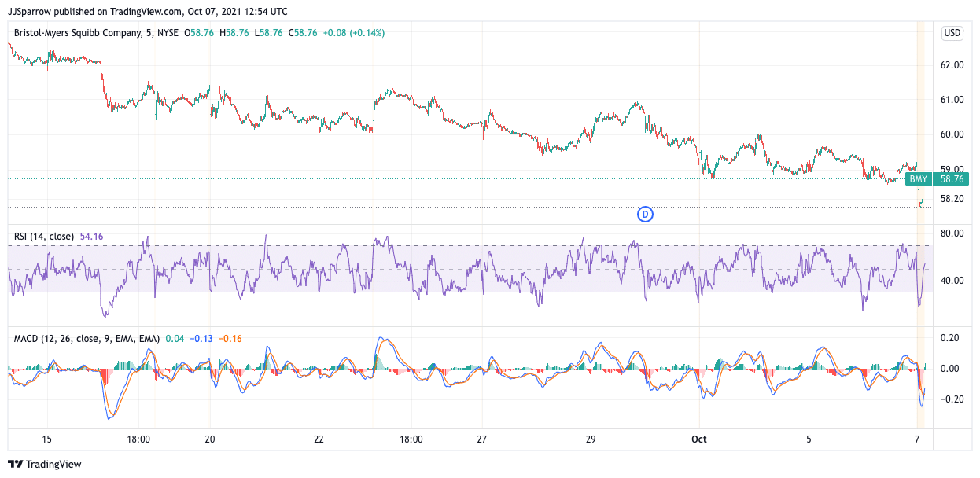Click the RSI (14, close) indicator label
Screen dimensions: 980x478
point(45,236)
